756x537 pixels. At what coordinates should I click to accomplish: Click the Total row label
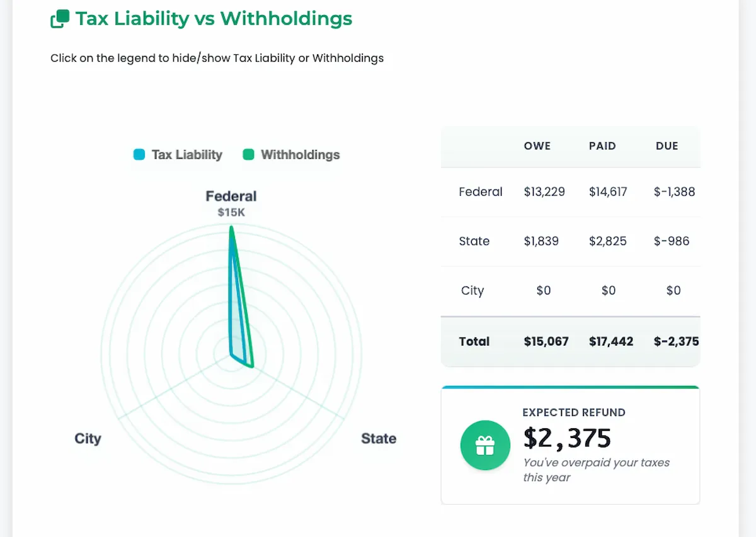[x=474, y=342]
